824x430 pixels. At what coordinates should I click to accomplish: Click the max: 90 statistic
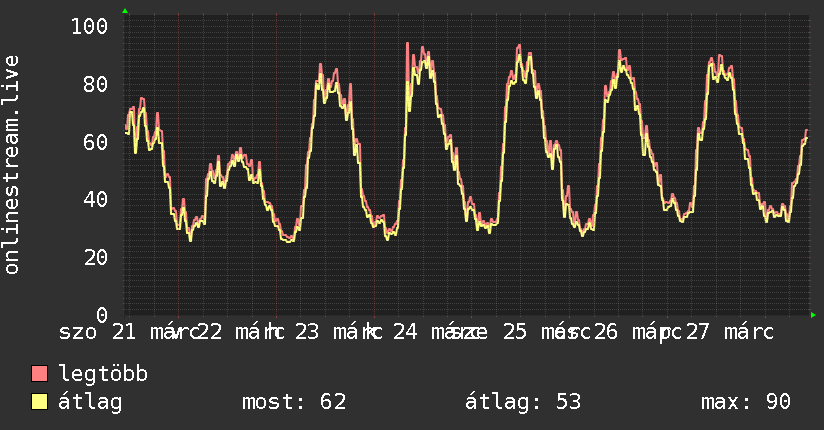746,402
